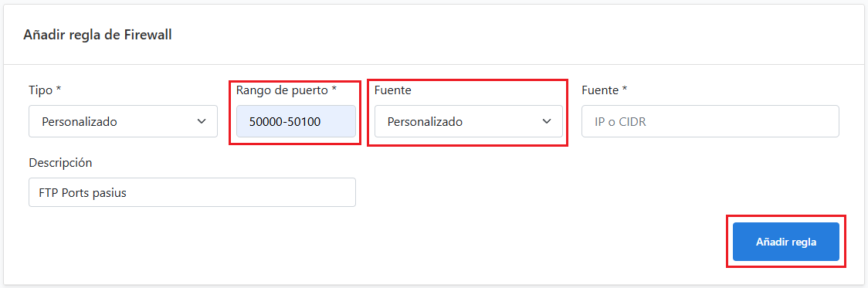This screenshot has height=288, width=868.
Task: Click the 'Fuente' label above the dropdown
Action: tap(392, 90)
